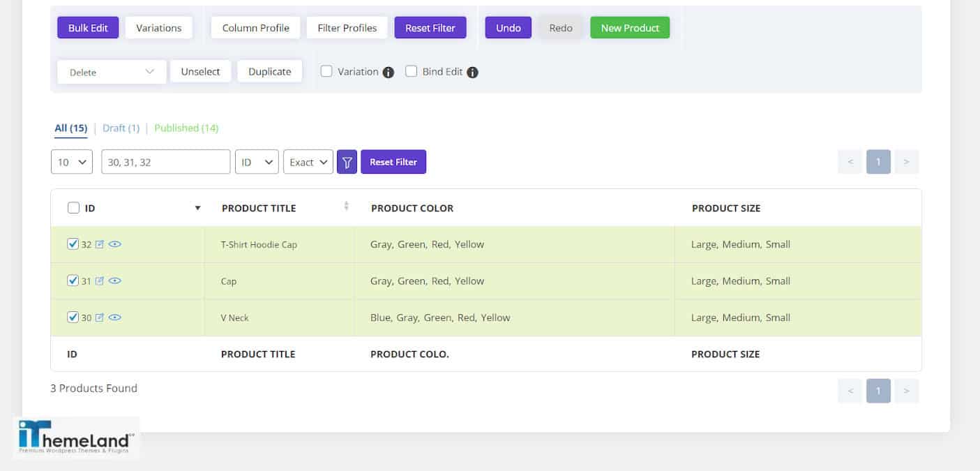
Task: Click edit icon for product 32
Action: point(99,244)
